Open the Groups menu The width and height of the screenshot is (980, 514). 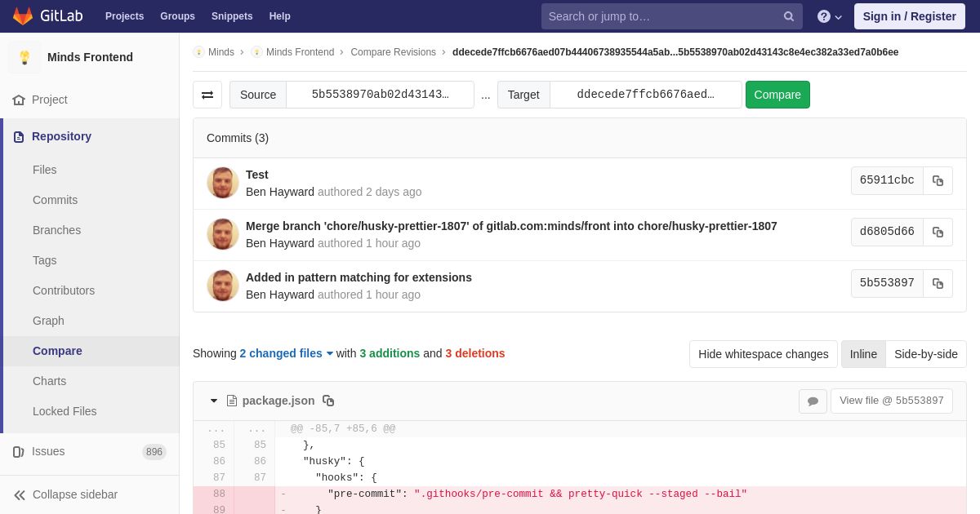point(177,16)
